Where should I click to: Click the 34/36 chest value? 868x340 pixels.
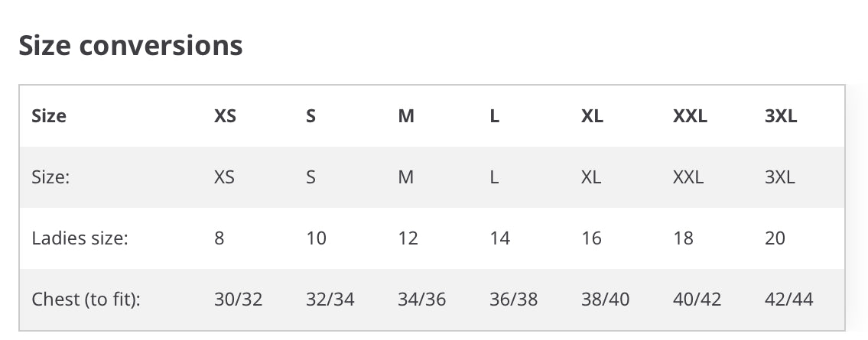421,299
